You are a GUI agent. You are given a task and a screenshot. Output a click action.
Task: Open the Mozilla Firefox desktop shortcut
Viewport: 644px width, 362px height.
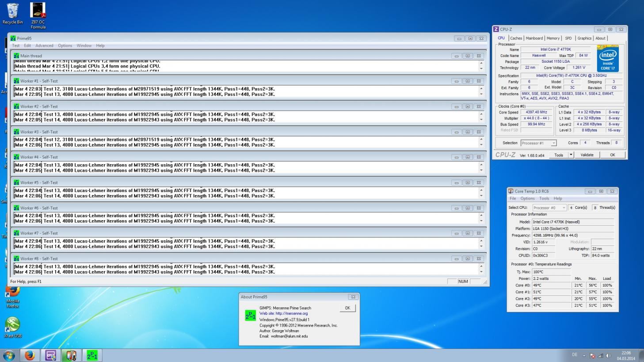pyautogui.click(x=12, y=296)
